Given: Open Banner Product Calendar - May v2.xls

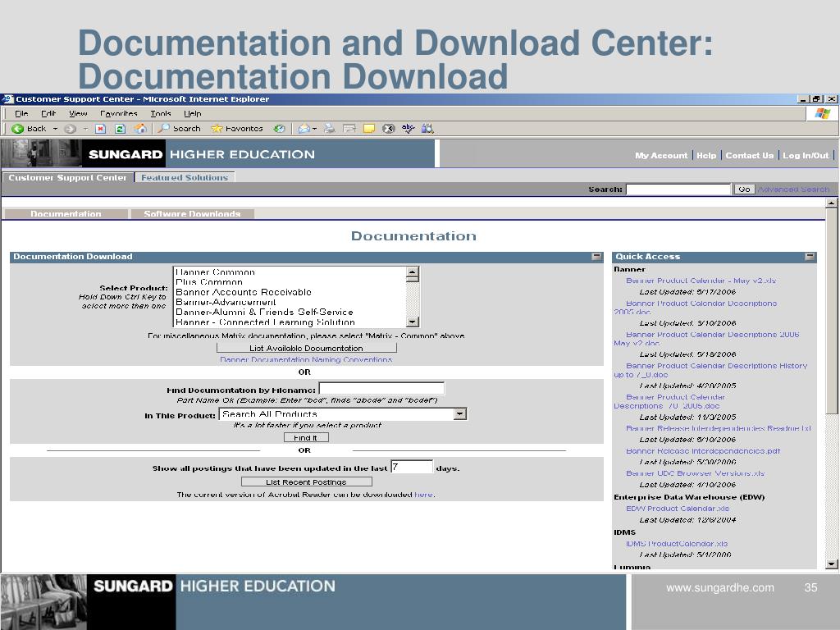Looking at the screenshot, I should click(x=701, y=281).
